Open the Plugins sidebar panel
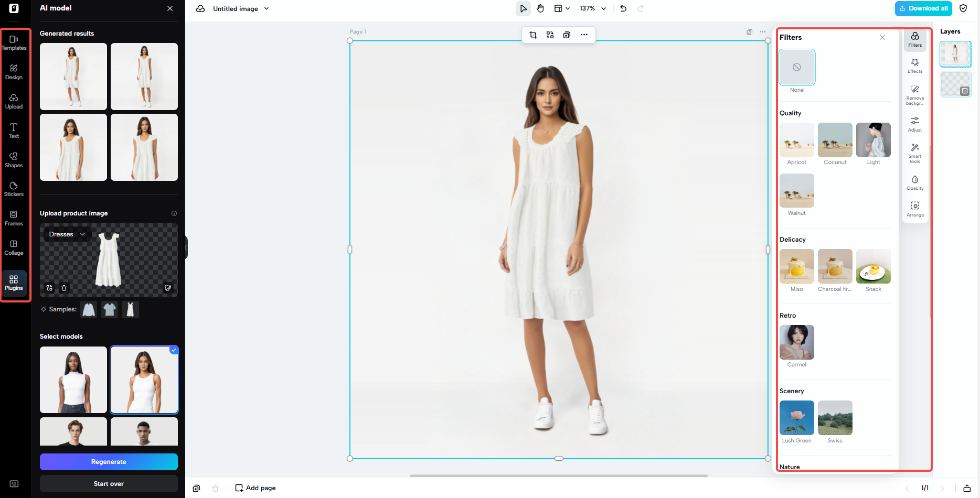This screenshot has width=980, height=498. [14, 283]
